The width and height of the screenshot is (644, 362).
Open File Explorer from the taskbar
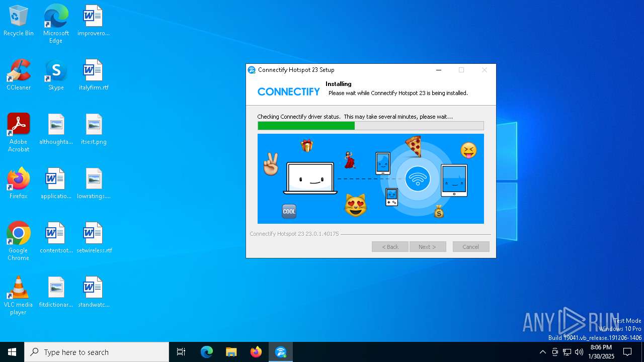tap(231, 352)
